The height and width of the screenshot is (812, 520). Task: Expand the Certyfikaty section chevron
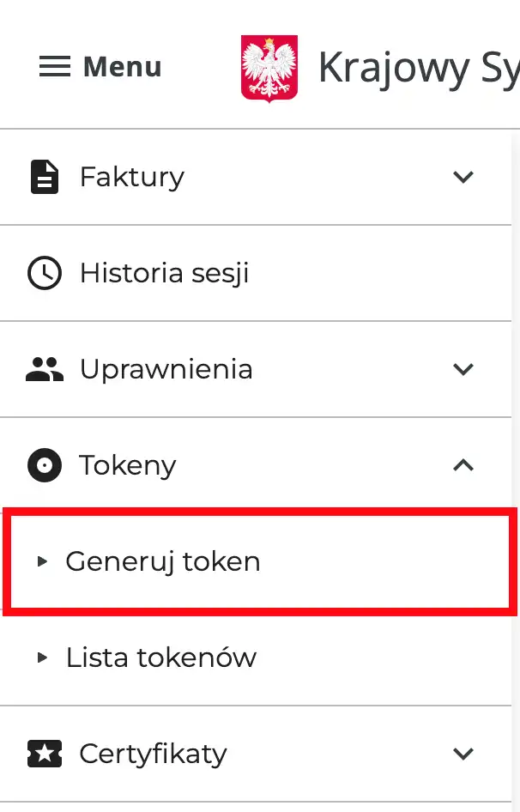(463, 754)
